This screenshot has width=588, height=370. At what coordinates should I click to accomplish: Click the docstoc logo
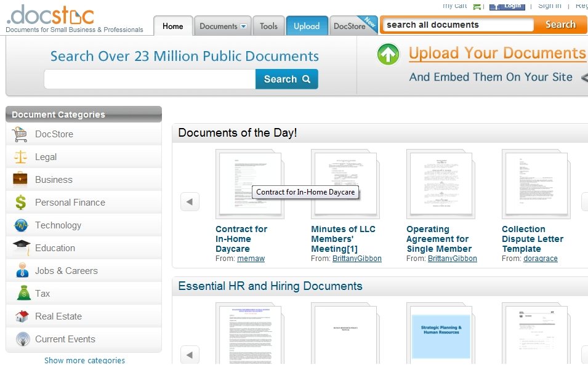51,15
